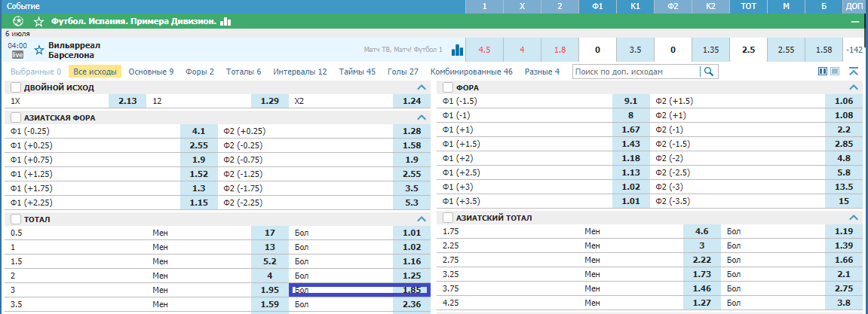Image resolution: width=868 pixels, height=314 pixels.
Task: Select double chance 1X at 2.13
Action: pos(128,101)
